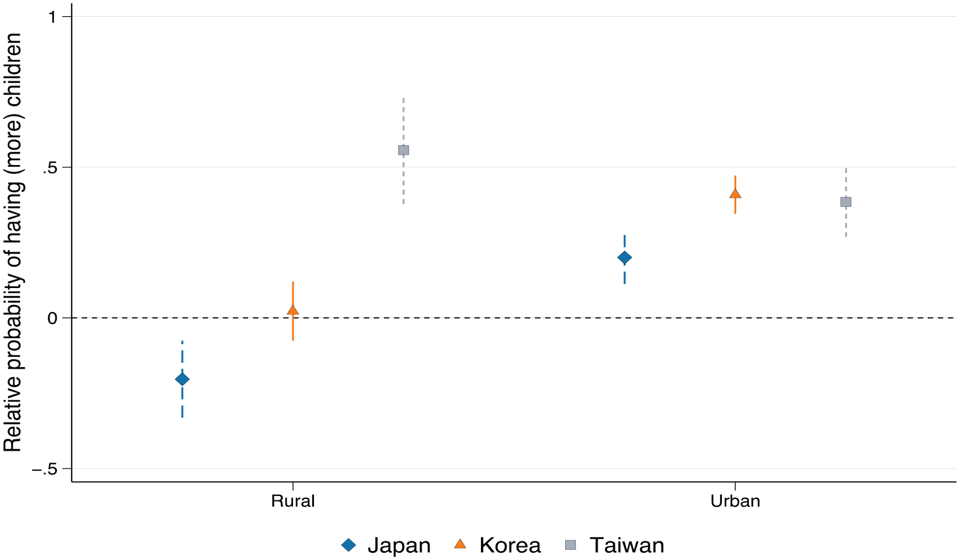Click the y-axis title text
The width and height of the screenshot is (960, 560).
pos(13,242)
